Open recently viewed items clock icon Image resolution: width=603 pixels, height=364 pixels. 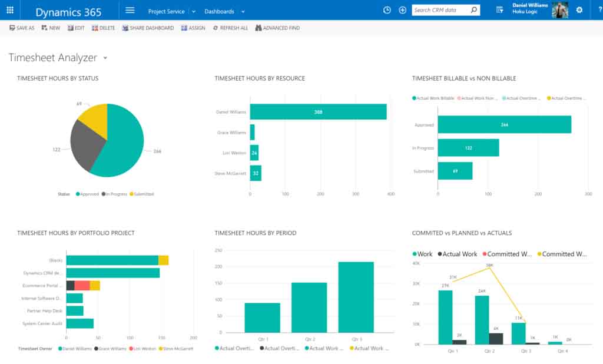click(387, 10)
